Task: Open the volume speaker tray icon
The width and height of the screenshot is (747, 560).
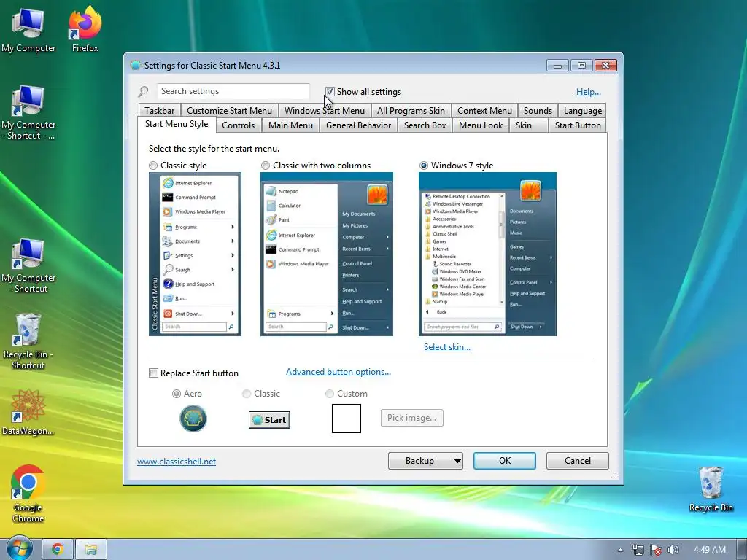Action: 673,550
